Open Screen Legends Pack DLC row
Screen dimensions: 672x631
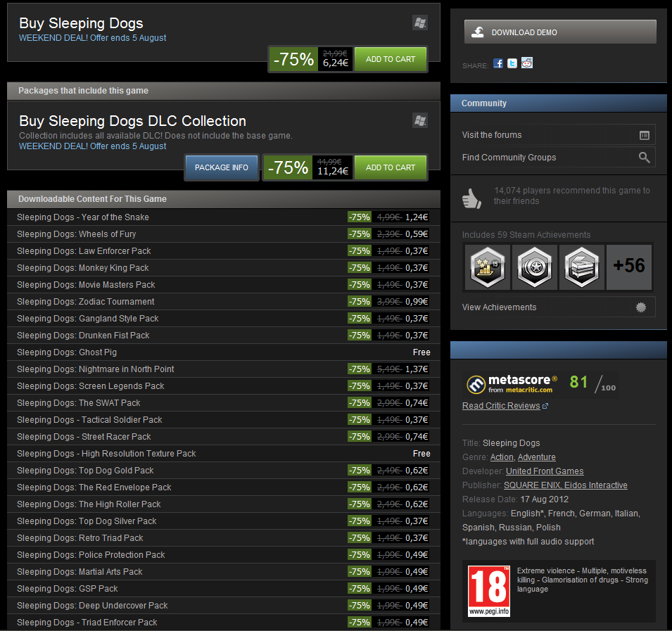pos(223,386)
